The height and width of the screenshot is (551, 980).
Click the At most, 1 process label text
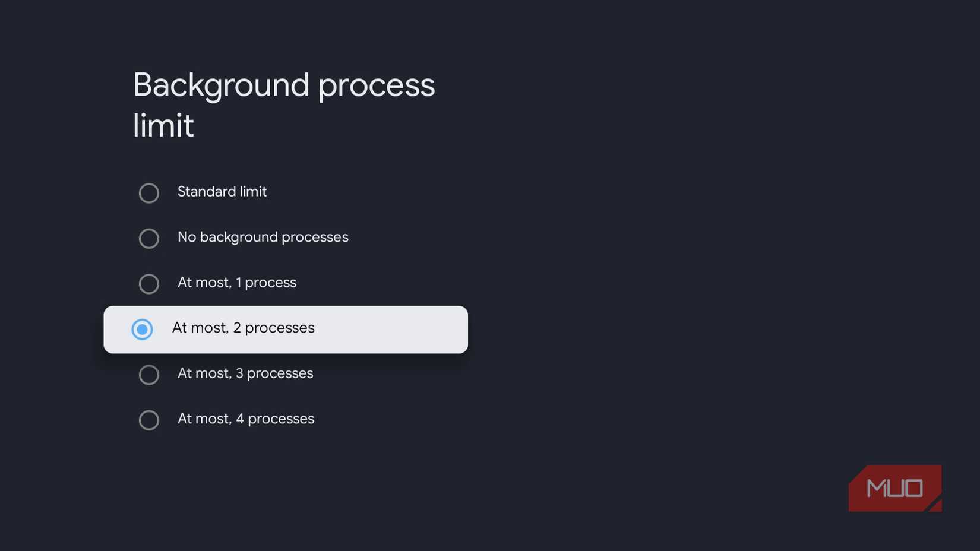coord(237,282)
